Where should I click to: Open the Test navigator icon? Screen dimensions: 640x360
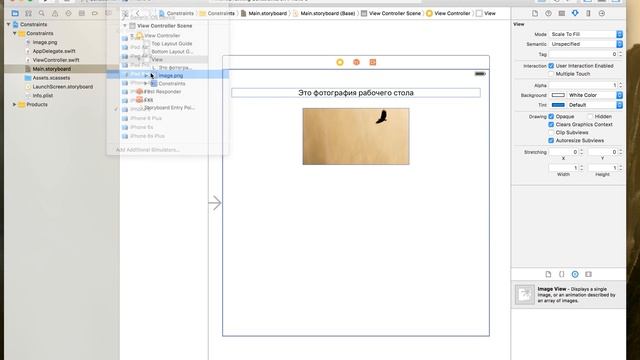(x=68, y=13)
